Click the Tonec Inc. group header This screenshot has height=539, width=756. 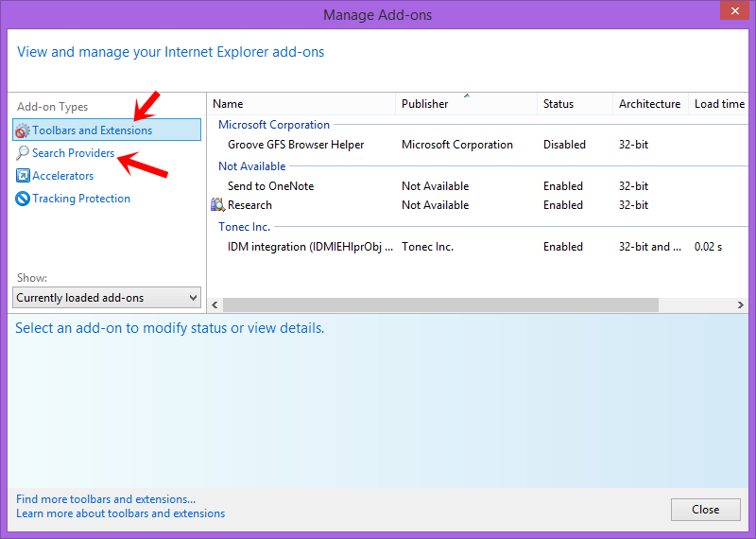click(x=244, y=227)
